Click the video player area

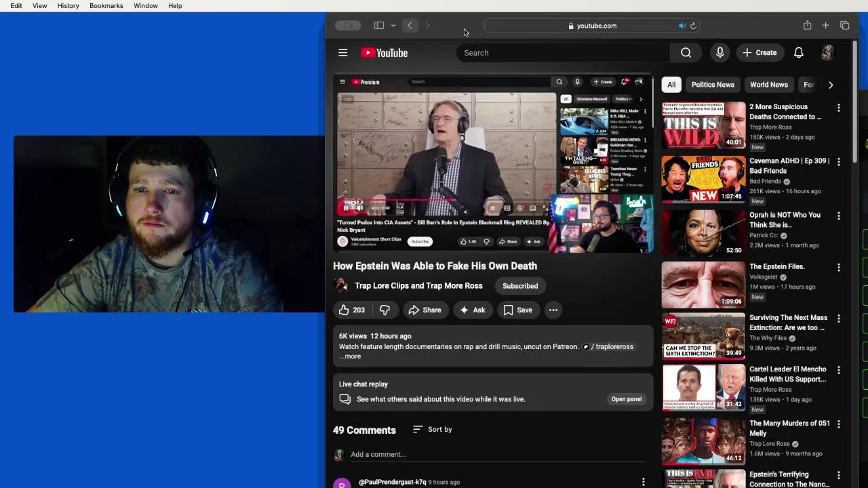coord(493,163)
